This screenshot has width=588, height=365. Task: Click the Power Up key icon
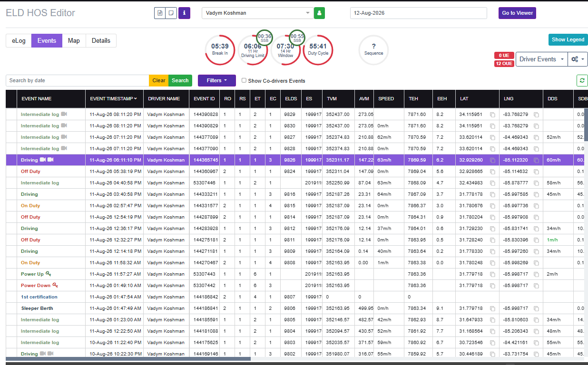pyautogui.click(x=48, y=274)
